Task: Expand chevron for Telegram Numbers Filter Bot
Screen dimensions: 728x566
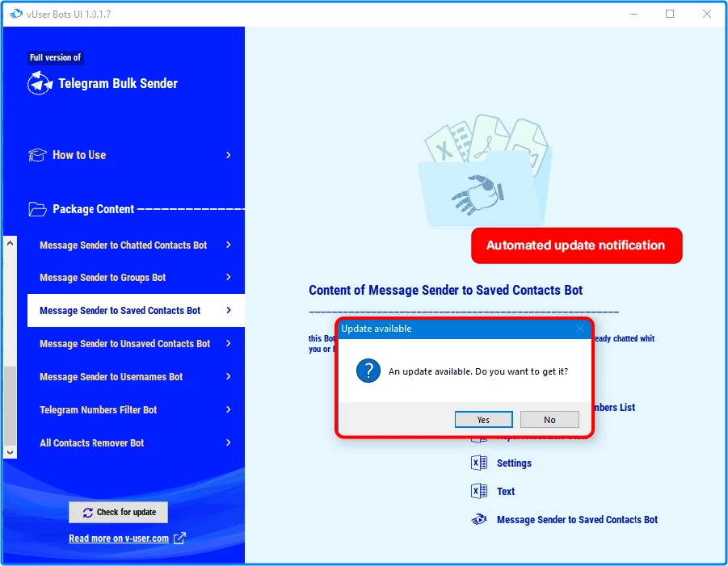Action: click(x=229, y=409)
